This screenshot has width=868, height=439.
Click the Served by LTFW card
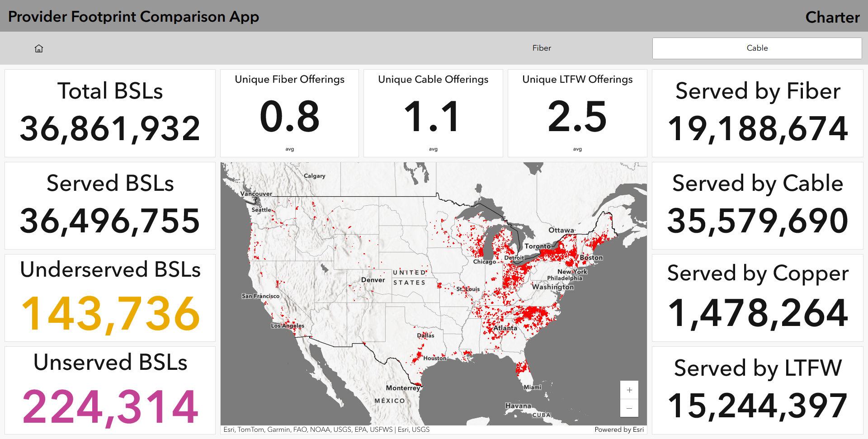click(757, 391)
